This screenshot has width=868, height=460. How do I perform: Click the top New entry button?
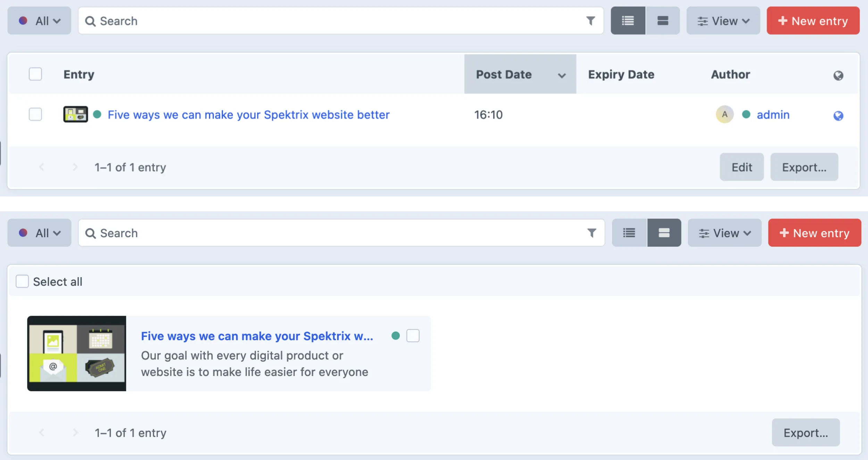point(813,21)
